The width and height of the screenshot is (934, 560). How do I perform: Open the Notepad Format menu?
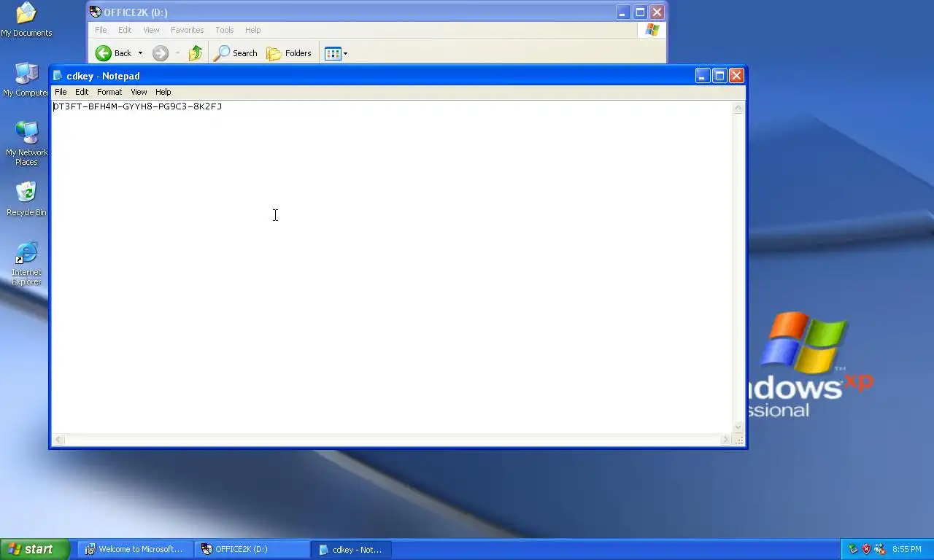109,92
